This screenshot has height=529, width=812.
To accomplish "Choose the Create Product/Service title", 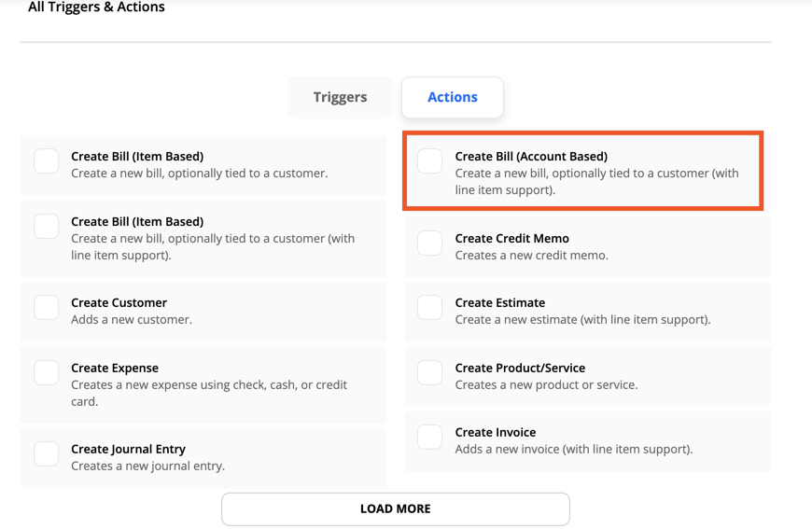I will 520,369.
